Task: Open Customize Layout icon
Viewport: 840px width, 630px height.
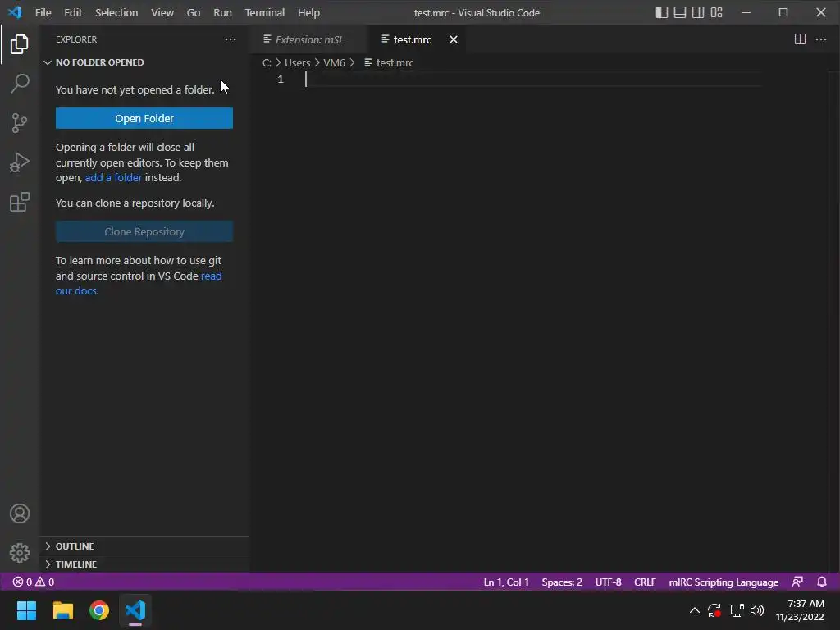Action: point(716,12)
